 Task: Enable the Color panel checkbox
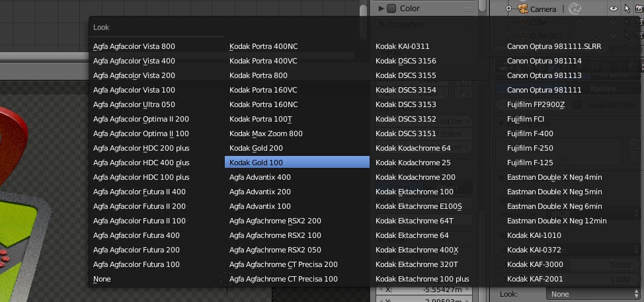pyautogui.click(x=391, y=8)
